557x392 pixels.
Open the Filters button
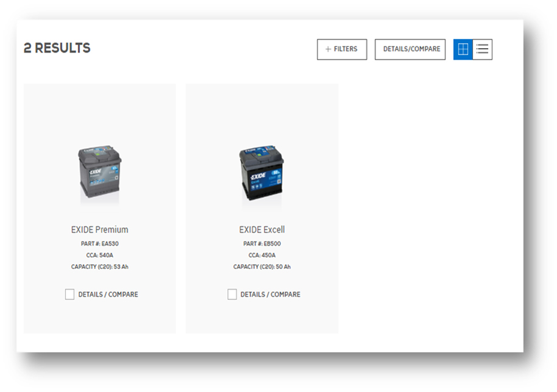(342, 49)
